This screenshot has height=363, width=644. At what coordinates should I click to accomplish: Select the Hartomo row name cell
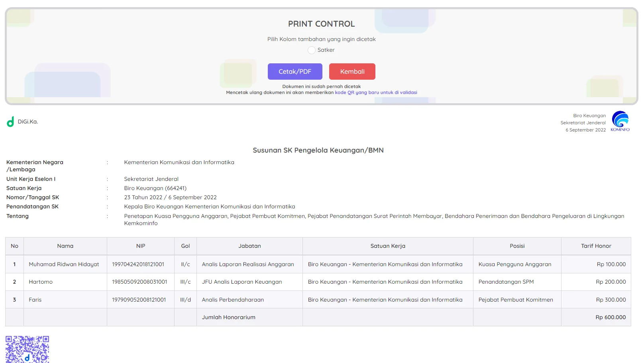(x=41, y=282)
